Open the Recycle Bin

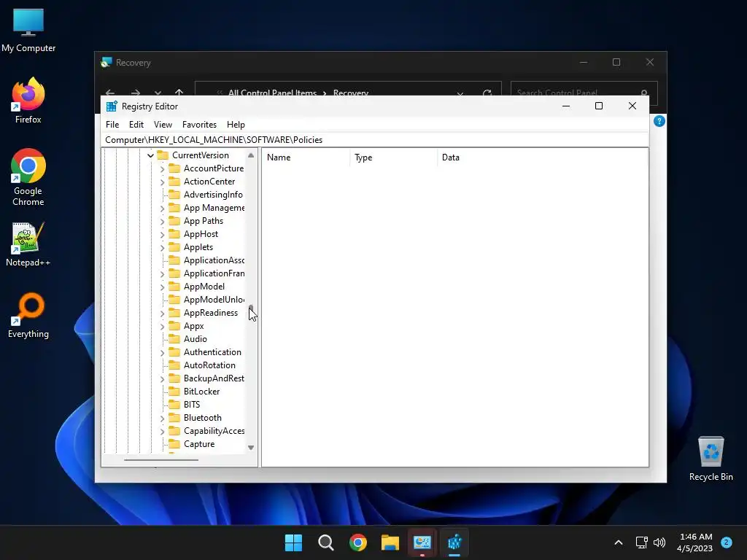[x=711, y=459]
